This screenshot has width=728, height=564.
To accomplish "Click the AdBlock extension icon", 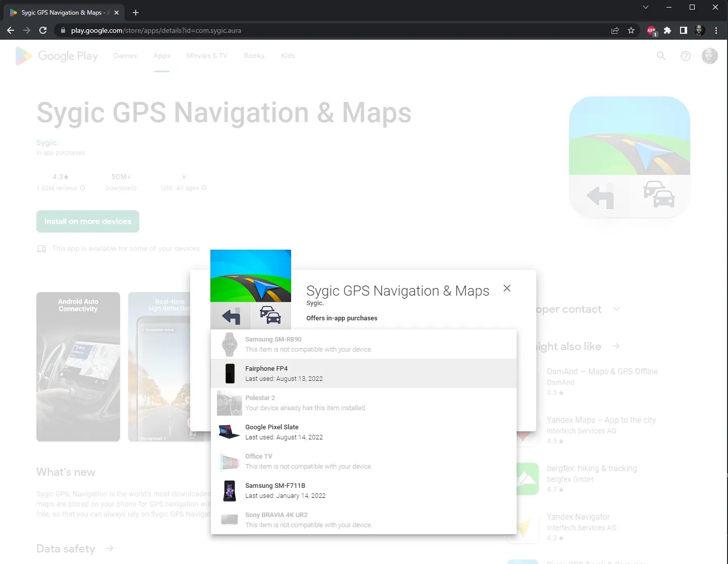I will [651, 30].
